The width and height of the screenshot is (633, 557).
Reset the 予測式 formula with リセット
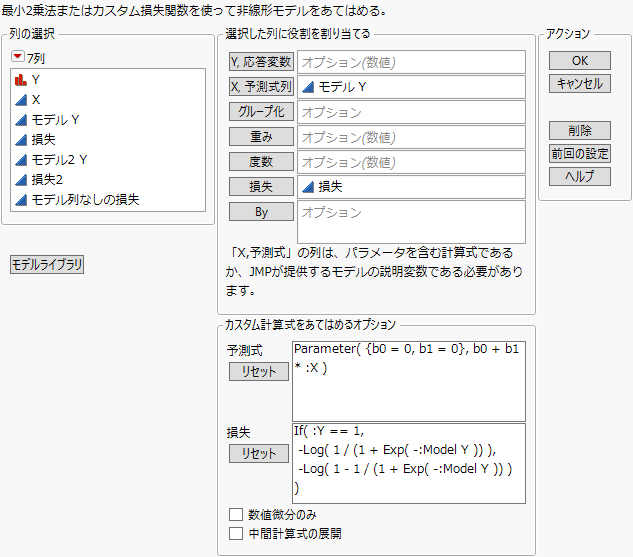click(259, 372)
